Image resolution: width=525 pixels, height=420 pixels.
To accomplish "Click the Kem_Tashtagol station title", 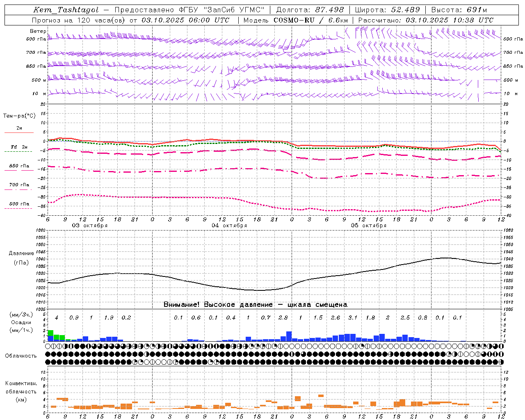I will (x=66, y=10).
